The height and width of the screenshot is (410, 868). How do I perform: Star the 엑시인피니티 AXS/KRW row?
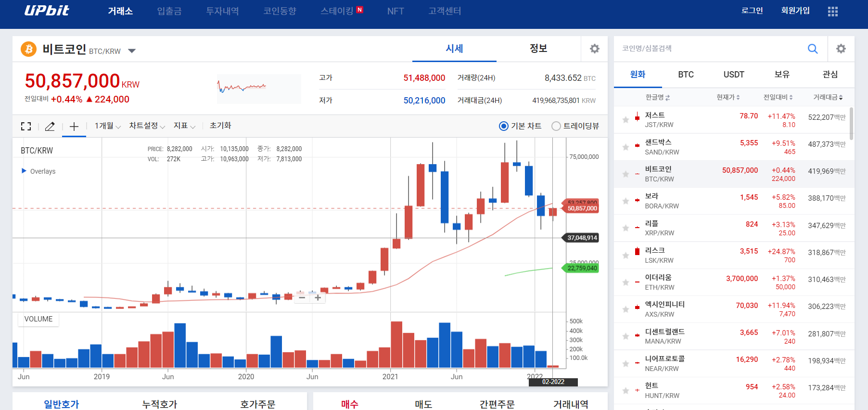625,309
